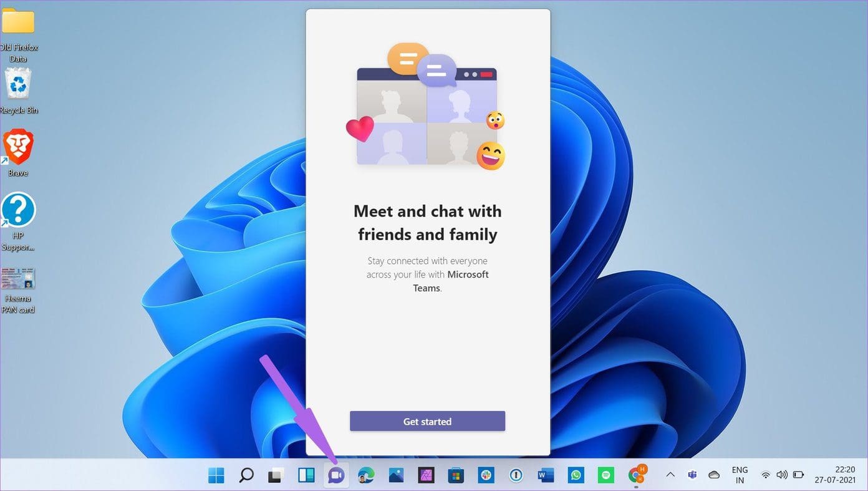Select Old Firefox Data desktop folder

[x=18, y=36]
